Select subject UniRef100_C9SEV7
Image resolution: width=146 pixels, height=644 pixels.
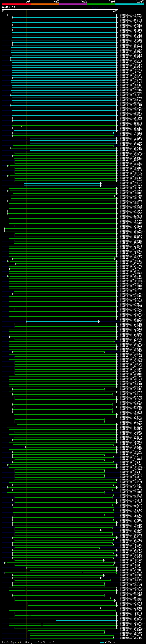click(x=131, y=578)
